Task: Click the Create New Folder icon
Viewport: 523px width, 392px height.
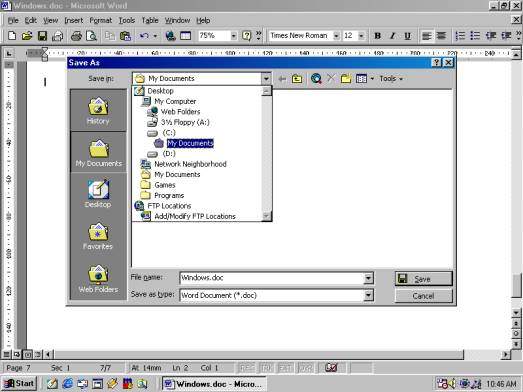Action: [x=346, y=79]
